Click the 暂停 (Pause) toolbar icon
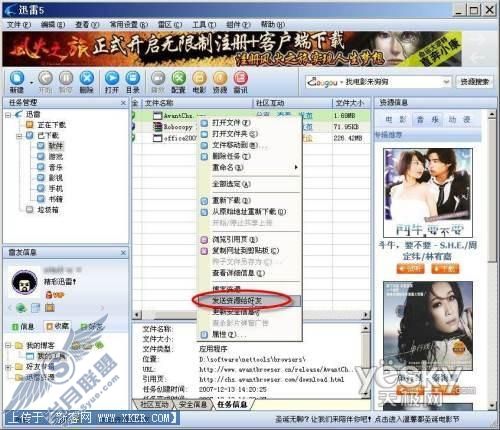Viewport: 500px width, 430px height. 66,81
